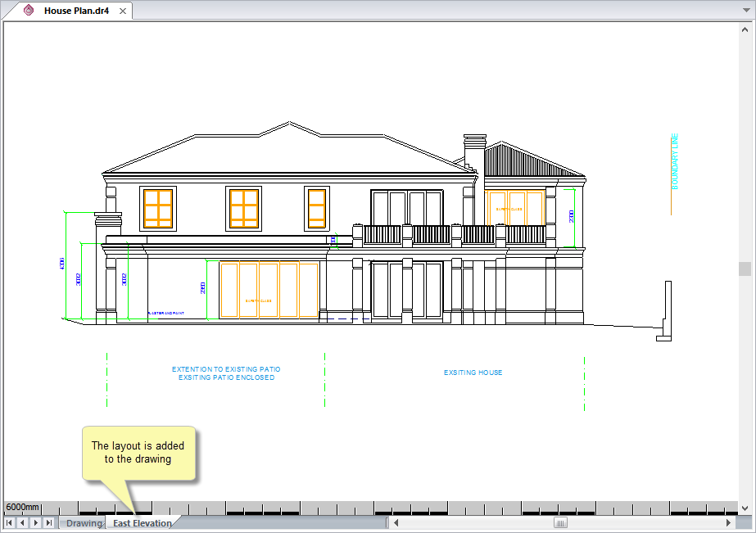
Task: Click the horizontal scrollbar thumb
Action: [560, 522]
